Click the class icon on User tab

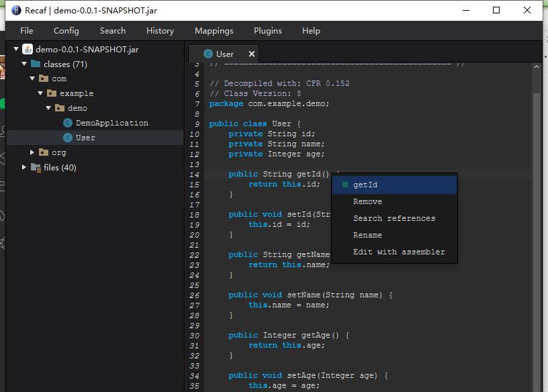tap(208, 54)
